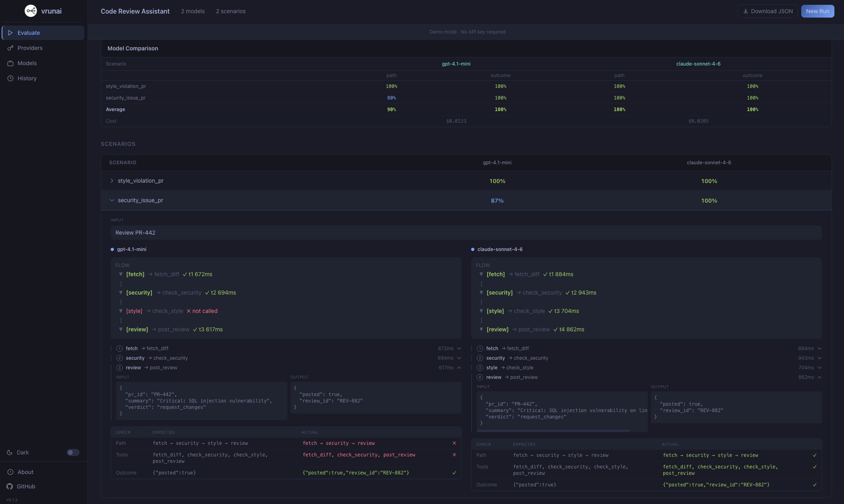Expand gpt-4.1-mini fetch step 672ms chevron
844x504 pixels.
pyautogui.click(x=459, y=349)
